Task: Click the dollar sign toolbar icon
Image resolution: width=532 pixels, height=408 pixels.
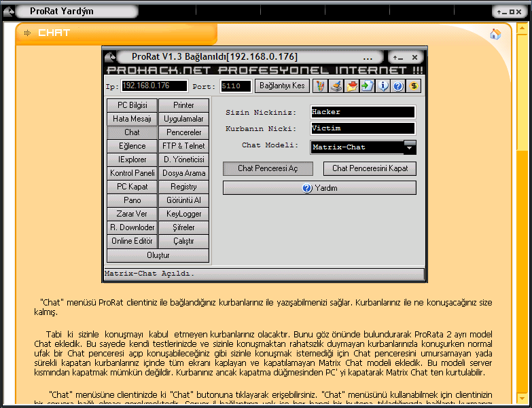Action: [x=414, y=86]
